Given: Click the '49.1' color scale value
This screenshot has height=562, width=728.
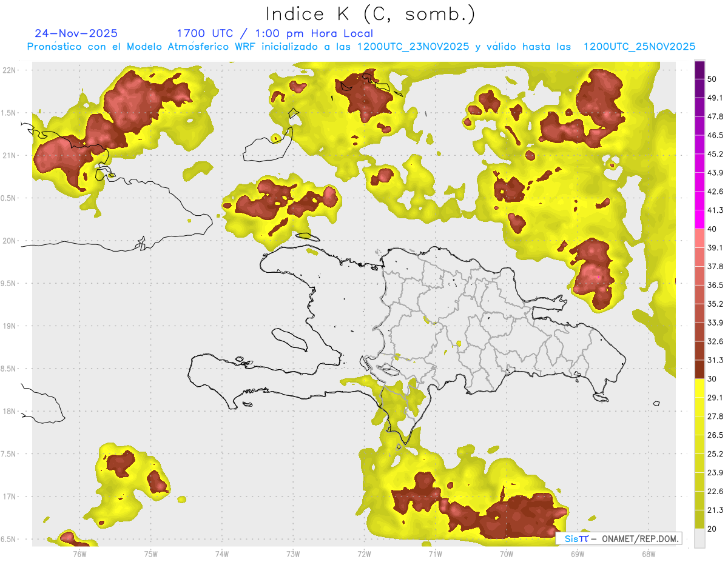Looking at the screenshot, I should point(715,98).
